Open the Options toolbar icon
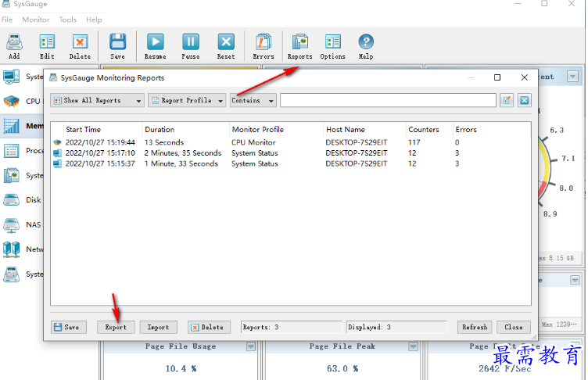This screenshot has width=588, height=380. 332,42
